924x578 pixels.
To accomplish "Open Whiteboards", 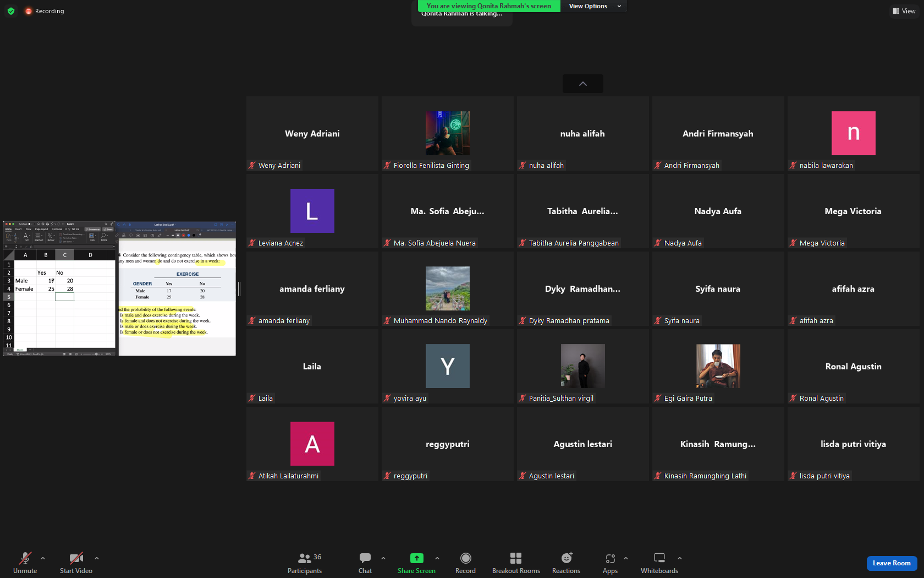I will 659,563.
